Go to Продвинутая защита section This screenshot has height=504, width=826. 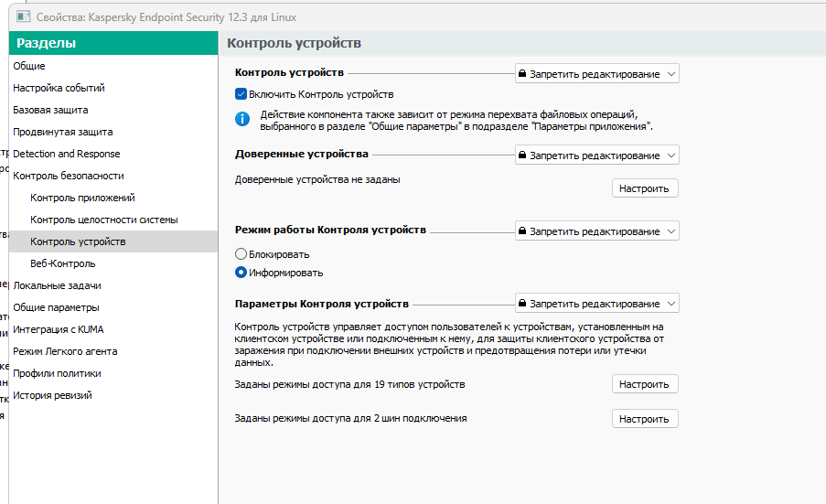click(x=113, y=132)
